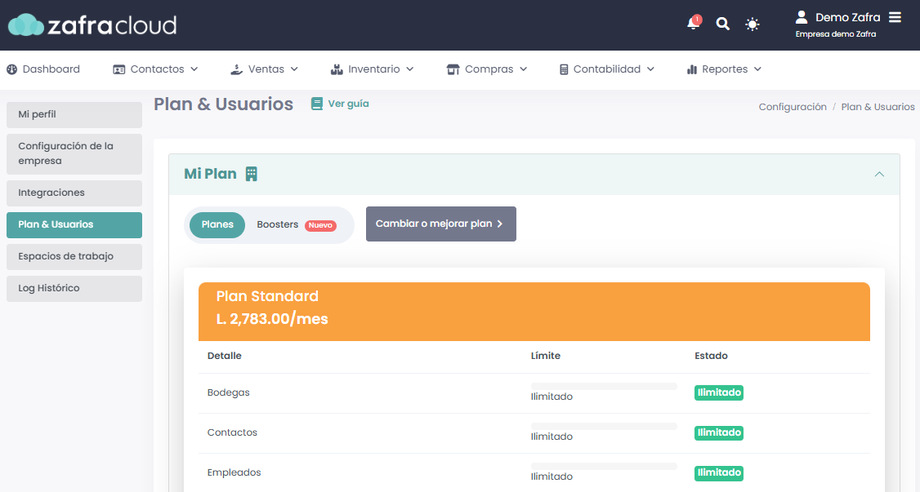The image size is (920, 492).
Task: Click the Ilimitado badge in Bodegas row
Action: click(x=719, y=392)
